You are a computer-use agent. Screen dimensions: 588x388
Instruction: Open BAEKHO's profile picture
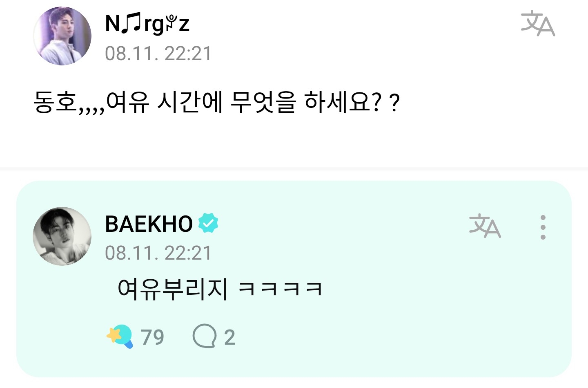[x=62, y=236]
